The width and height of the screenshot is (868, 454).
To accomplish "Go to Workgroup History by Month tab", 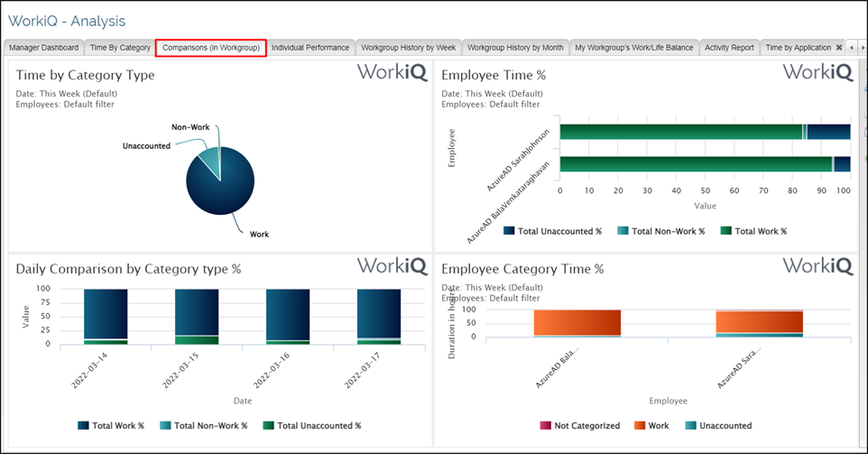I will [515, 48].
